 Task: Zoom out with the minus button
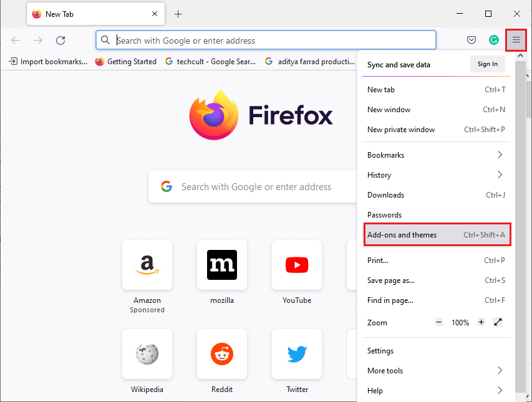pyautogui.click(x=438, y=322)
